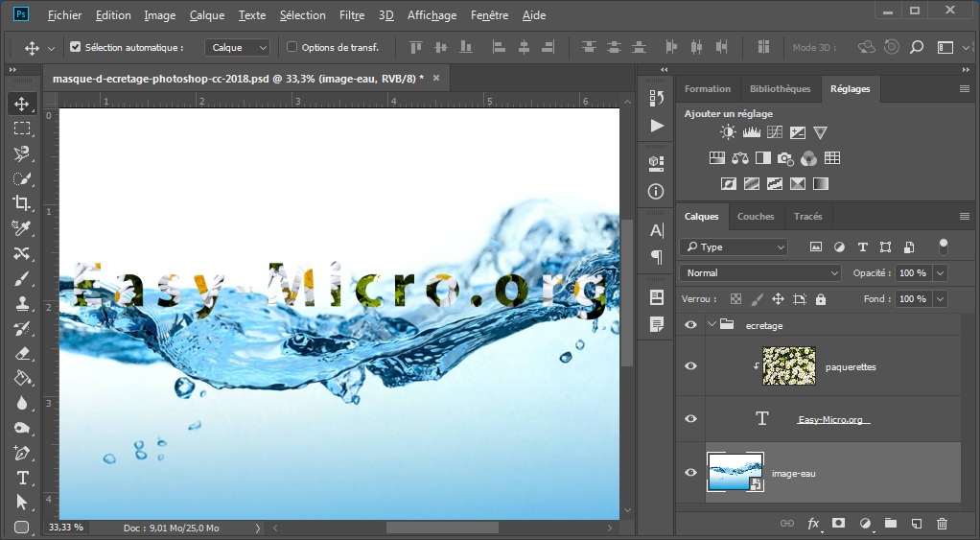The image size is (980, 540).
Task: Hide the paquerettes layer
Action: click(x=690, y=366)
